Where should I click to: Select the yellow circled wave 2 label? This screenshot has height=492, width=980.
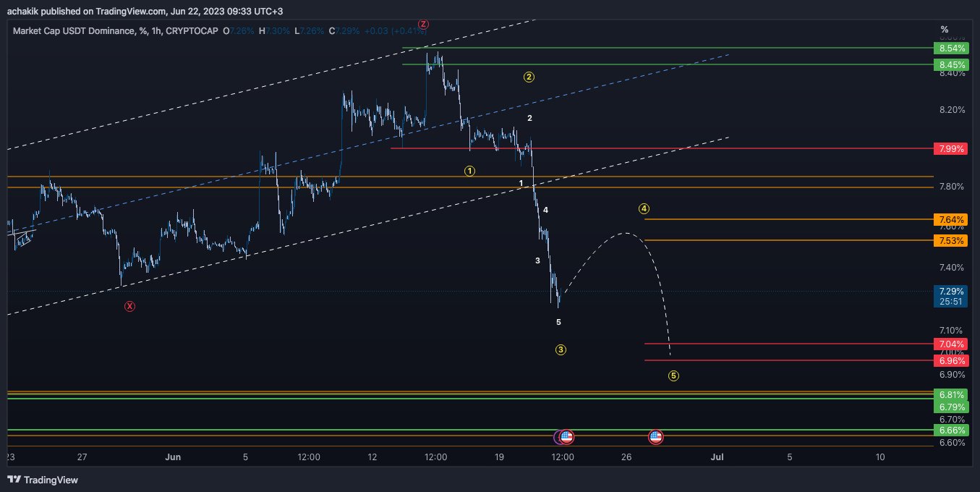click(x=529, y=77)
